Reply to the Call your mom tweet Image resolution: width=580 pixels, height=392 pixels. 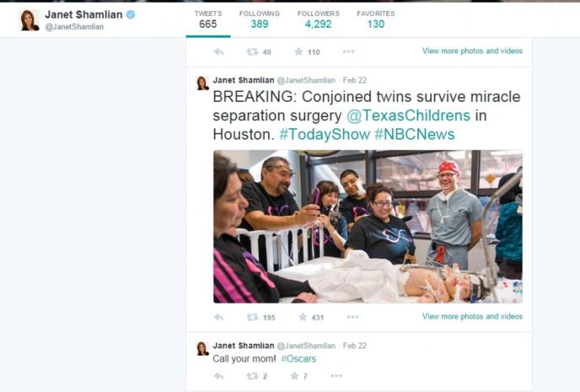click(218, 376)
